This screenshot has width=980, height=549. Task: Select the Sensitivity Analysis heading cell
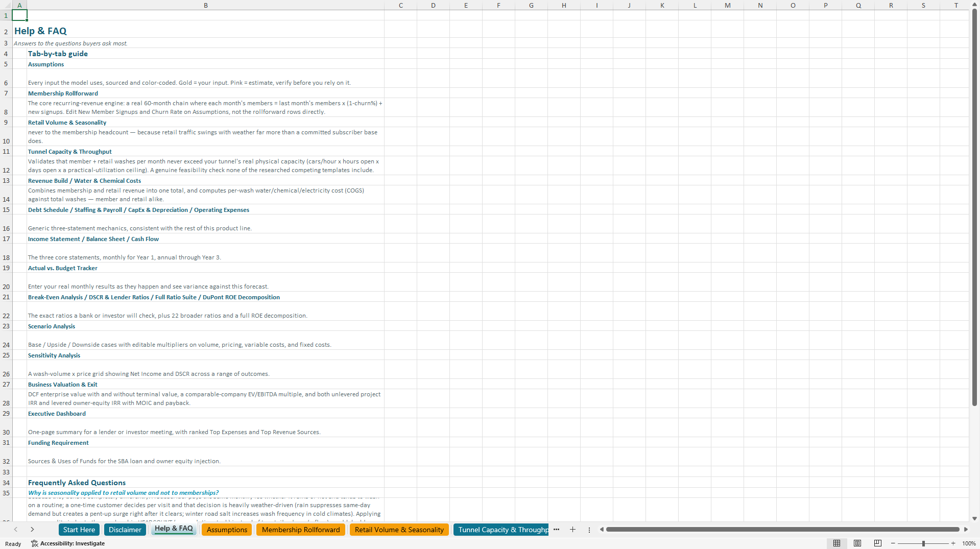pyautogui.click(x=206, y=355)
